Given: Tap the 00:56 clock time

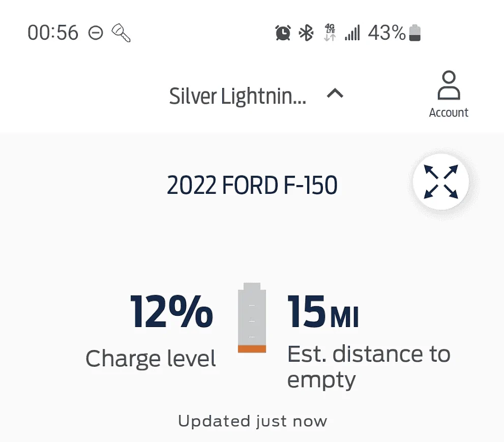Looking at the screenshot, I should click(53, 34).
